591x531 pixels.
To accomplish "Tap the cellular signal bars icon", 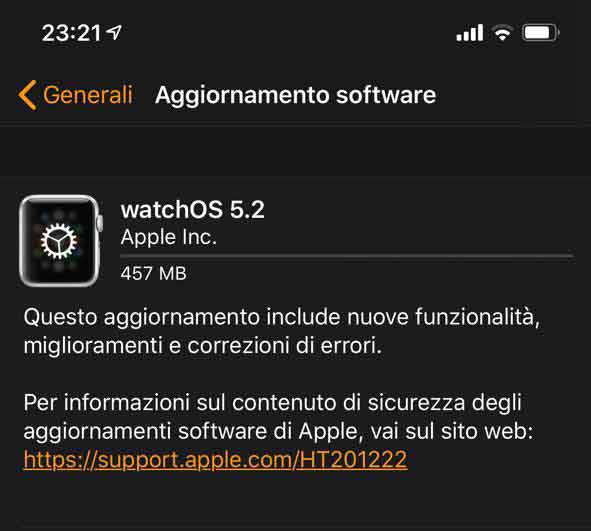I will point(470,33).
